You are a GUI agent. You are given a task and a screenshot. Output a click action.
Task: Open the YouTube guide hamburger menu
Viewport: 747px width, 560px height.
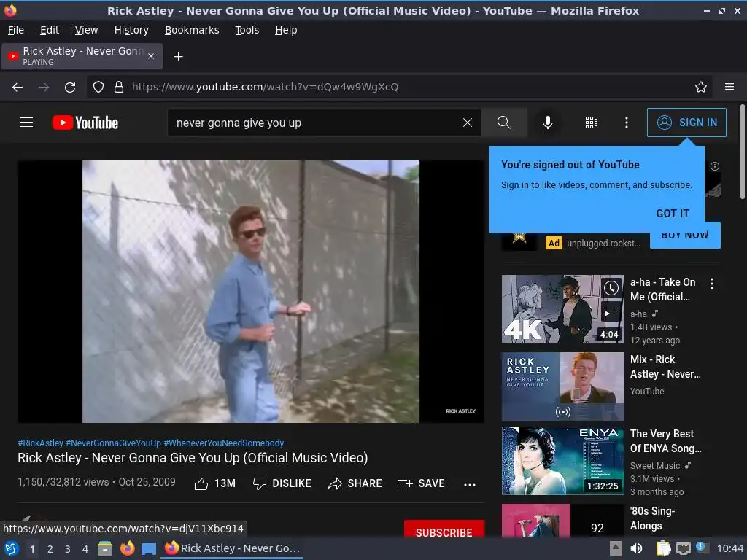point(26,122)
